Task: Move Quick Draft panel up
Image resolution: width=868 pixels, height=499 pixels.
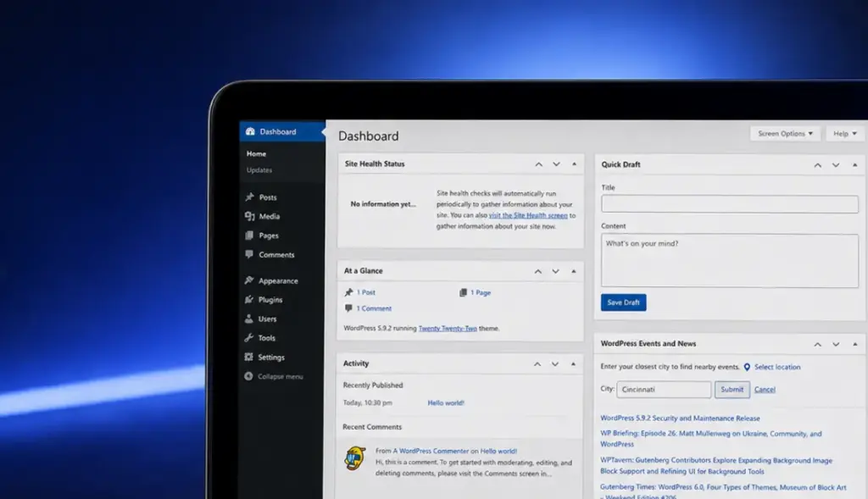Action: [818, 165]
